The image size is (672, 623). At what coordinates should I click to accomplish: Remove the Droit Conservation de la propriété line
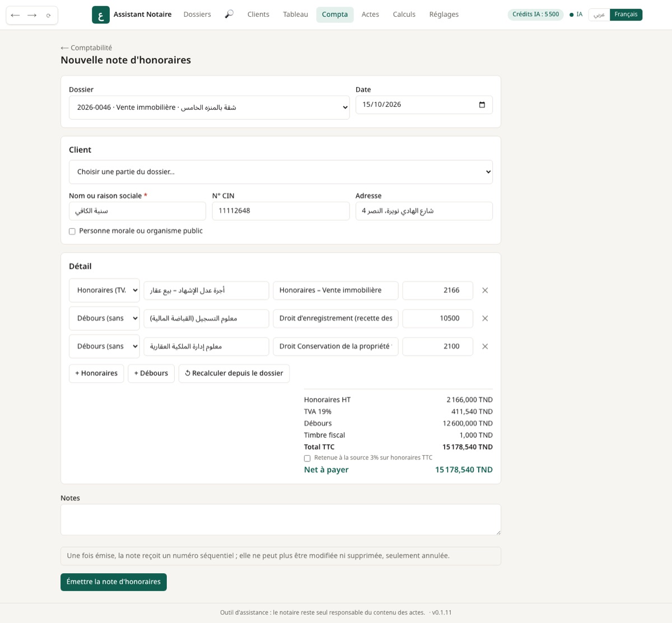(x=485, y=346)
